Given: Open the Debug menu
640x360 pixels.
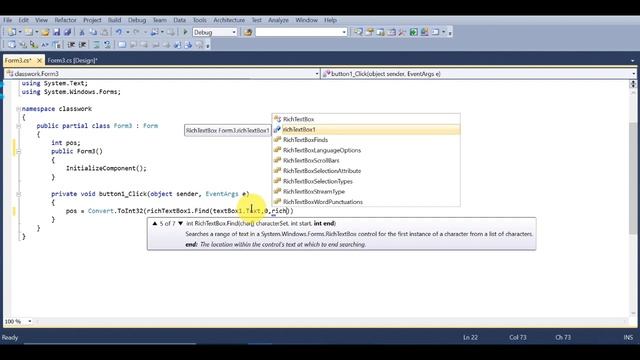Looking at the screenshot, I should click(137, 20).
